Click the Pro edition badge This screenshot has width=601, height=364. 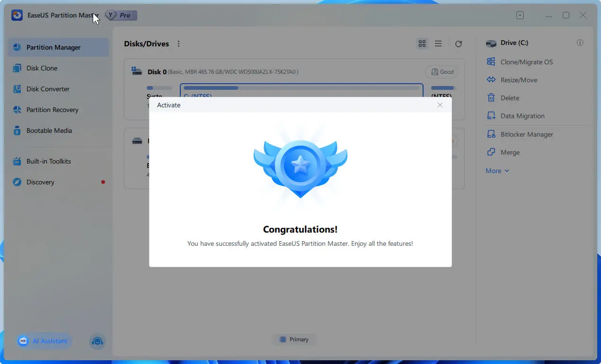(121, 15)
